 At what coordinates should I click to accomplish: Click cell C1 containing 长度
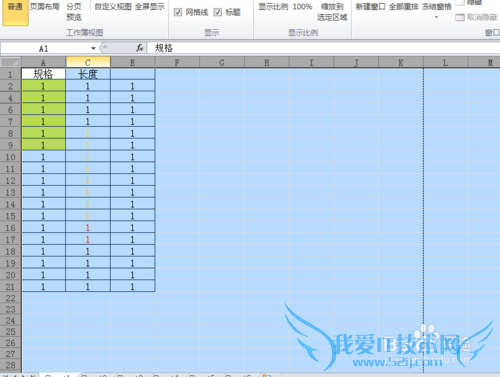tap(88, 74)
